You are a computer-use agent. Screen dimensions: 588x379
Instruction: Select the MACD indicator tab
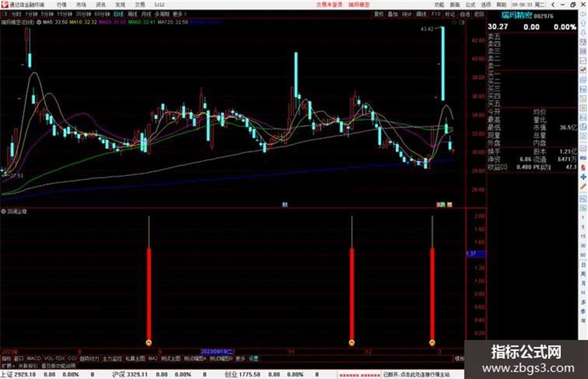click(x=34, y=358)
